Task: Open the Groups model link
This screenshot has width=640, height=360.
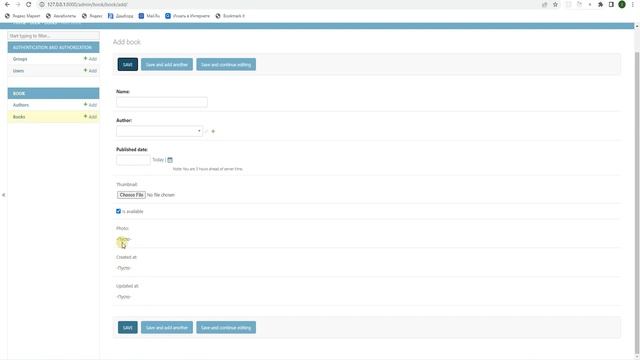Action: coord(20,59)
